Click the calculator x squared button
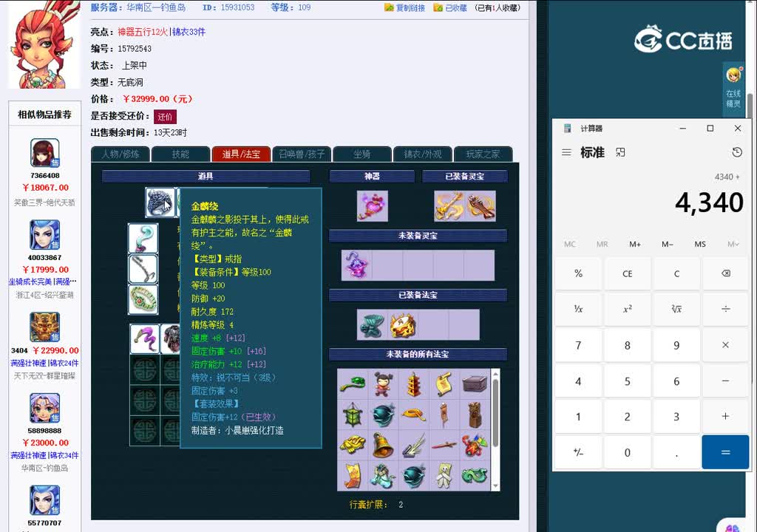 point(627,309)
